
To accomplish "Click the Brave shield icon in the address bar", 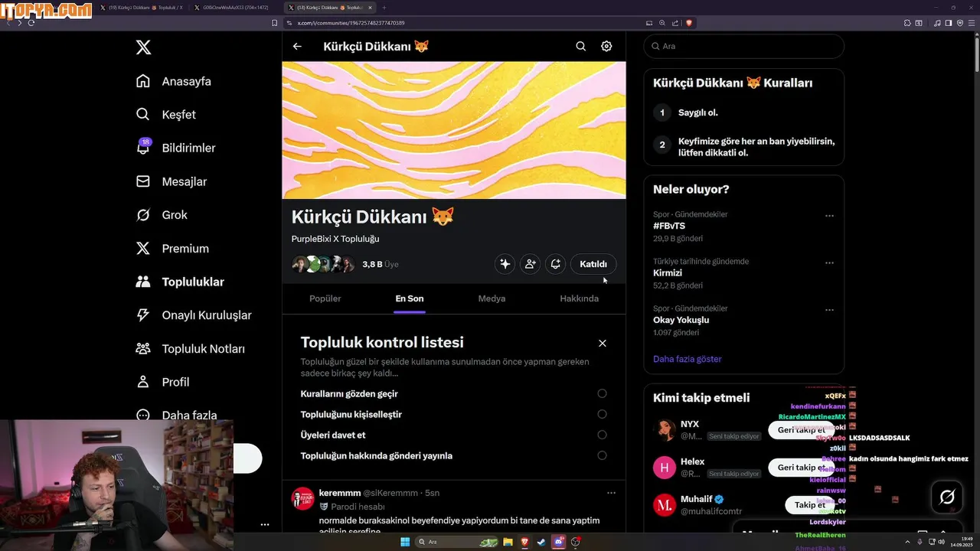I will 689,23.
